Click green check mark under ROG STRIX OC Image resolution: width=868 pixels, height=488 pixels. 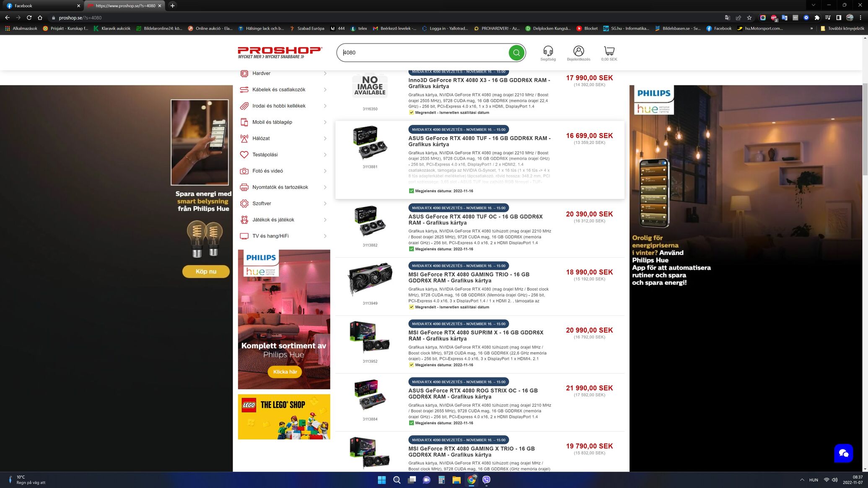click(x=411, y=423)
